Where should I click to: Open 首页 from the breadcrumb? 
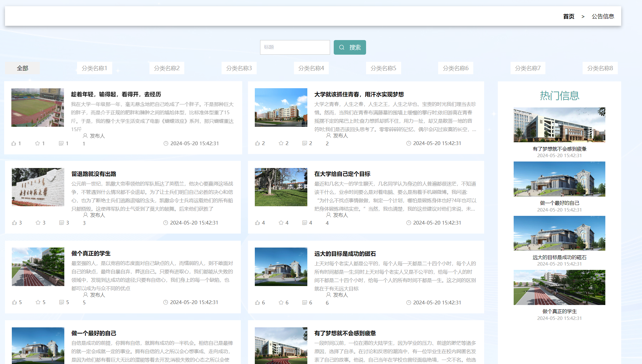pos(568,16)
